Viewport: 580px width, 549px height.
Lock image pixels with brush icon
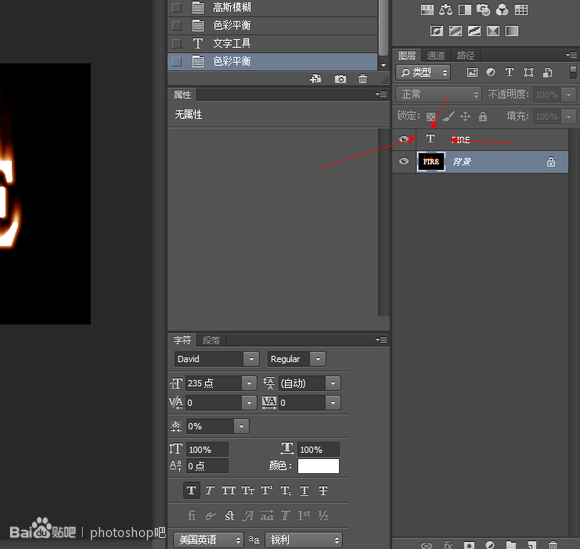[x=449, y=116]
